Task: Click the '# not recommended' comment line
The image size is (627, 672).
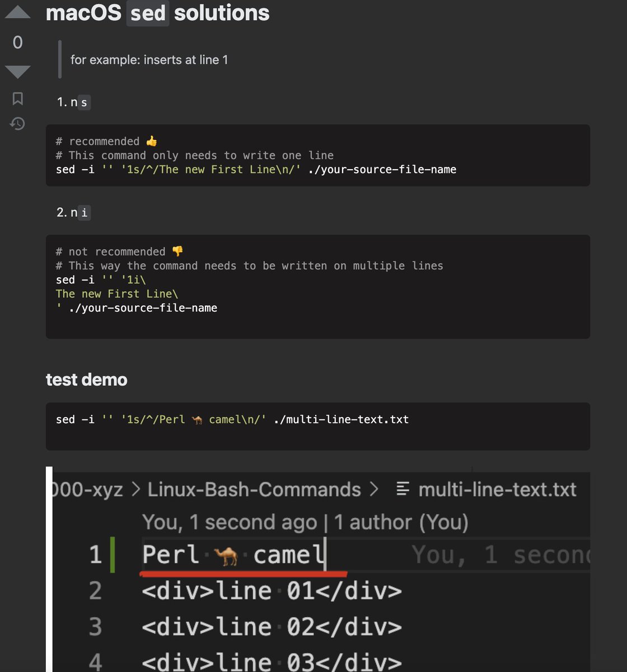Action: [x=119, y=251]
